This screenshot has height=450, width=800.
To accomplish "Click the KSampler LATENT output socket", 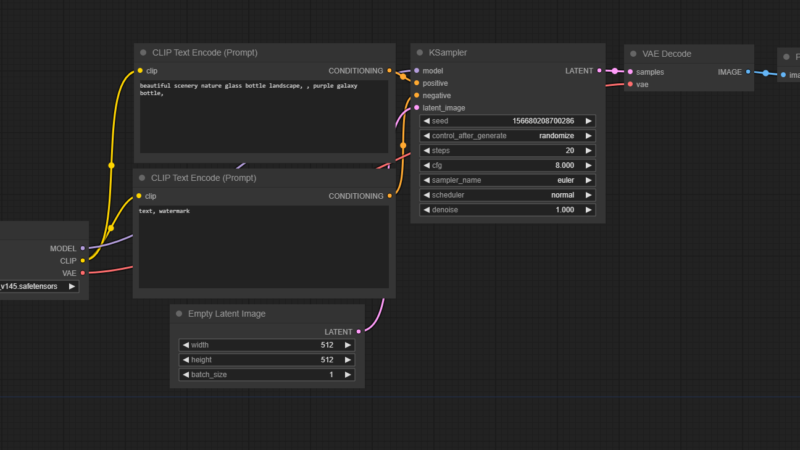I will (x=599, y=71).
